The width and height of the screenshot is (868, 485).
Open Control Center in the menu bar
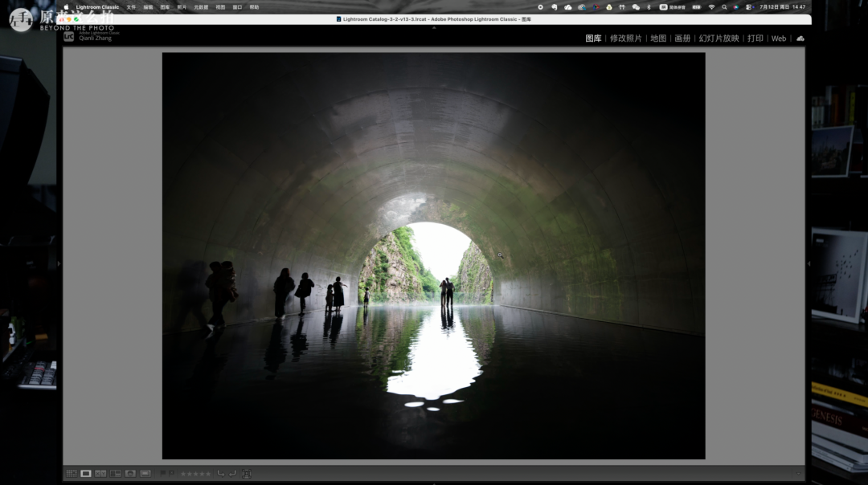click(x=748, y=7)
